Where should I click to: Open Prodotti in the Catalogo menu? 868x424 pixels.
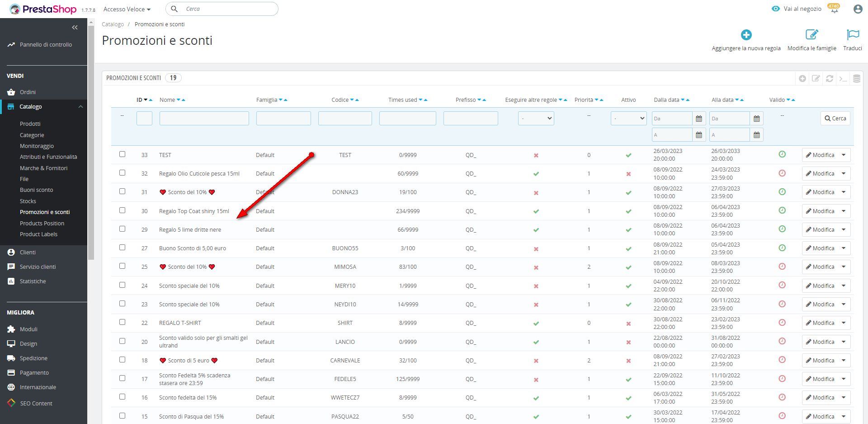pos(30,124)
